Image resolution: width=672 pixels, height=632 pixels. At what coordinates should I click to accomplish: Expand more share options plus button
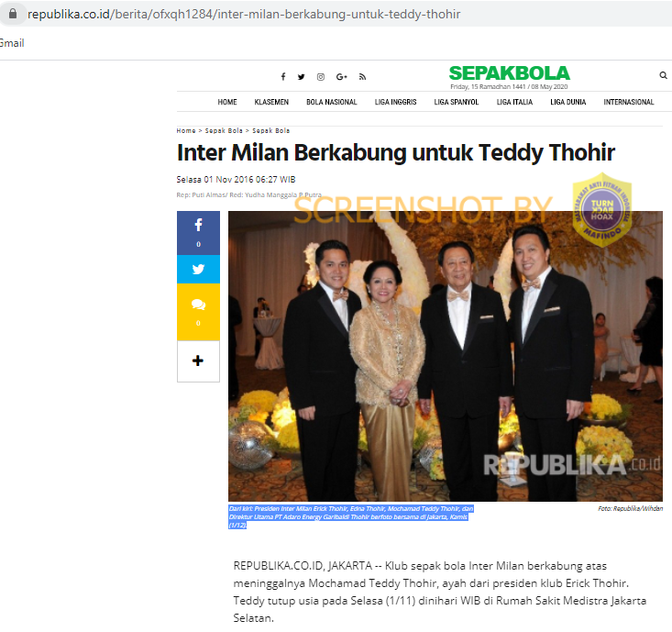(198, 361)
